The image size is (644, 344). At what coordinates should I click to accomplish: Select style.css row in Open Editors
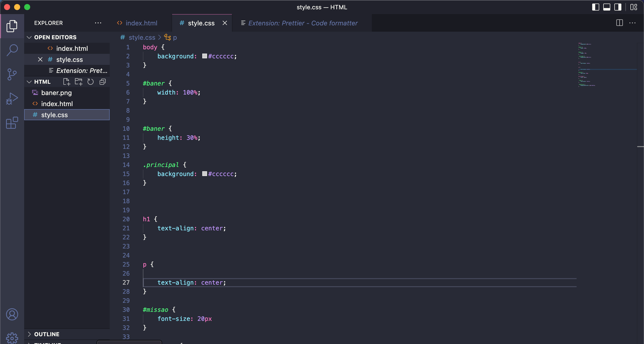tap(67, 59)
